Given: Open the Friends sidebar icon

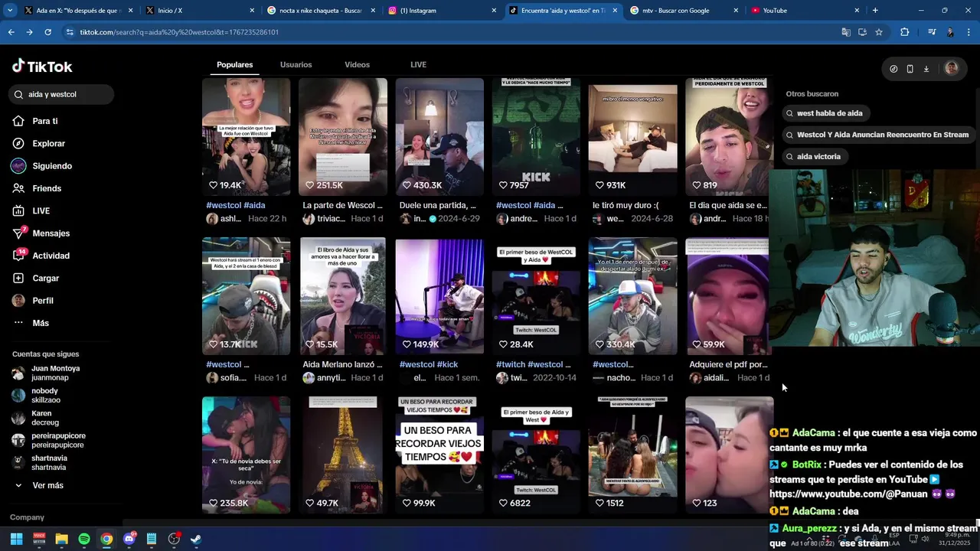Looking at the screenshot, I should 18,188.
